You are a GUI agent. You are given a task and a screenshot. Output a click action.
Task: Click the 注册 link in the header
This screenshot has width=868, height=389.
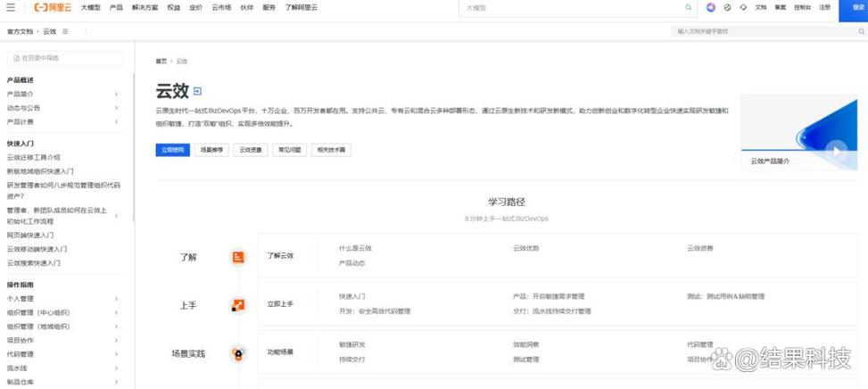824,8
